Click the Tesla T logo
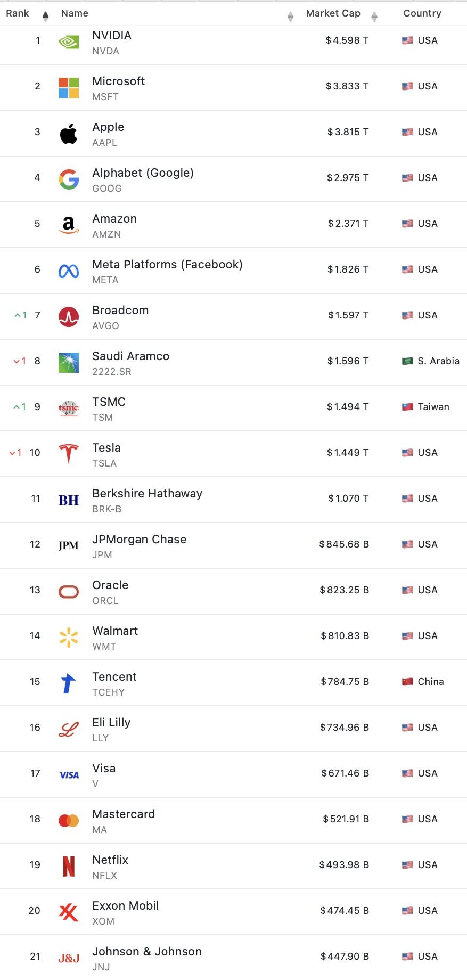Image resolution: width=467 pixels, height=980 pixels. click(x=69, y=454)
